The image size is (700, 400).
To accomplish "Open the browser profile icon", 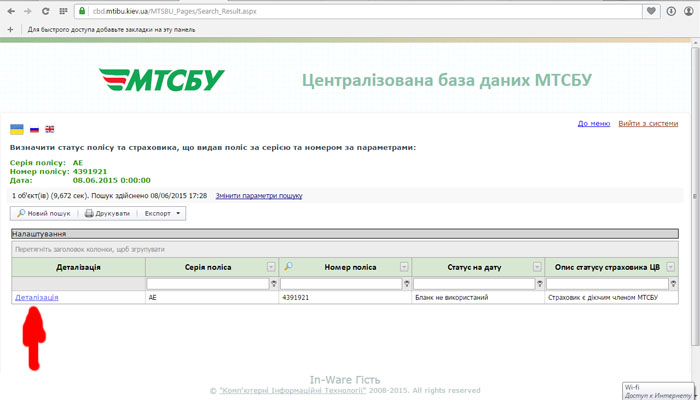I will click(689, 11).
